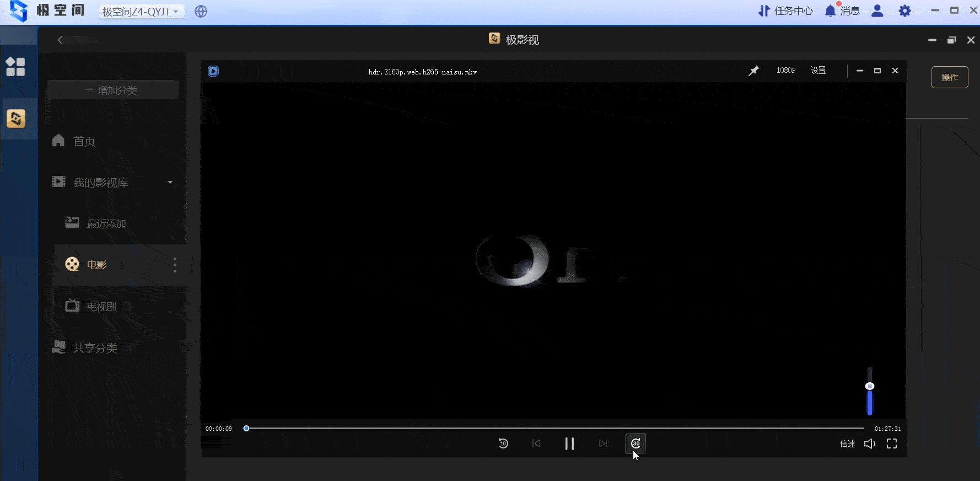Open 1080P resolution selector

tap(785, 71)
